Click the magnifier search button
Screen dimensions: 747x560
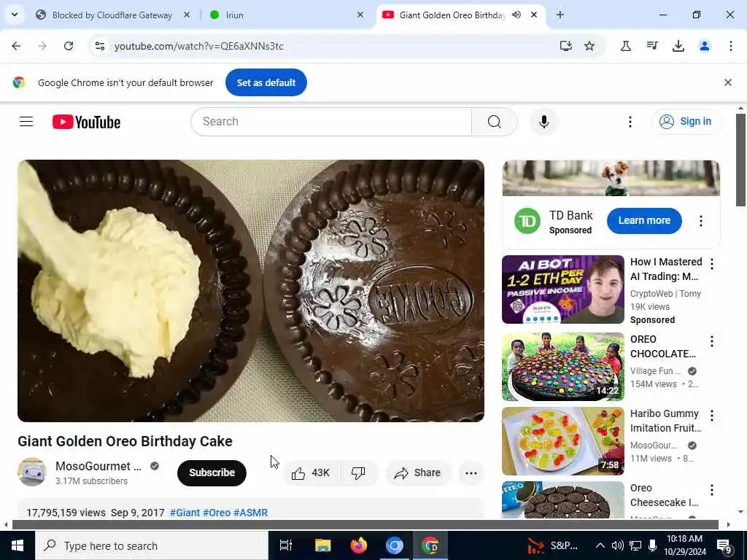[x=495, y=122]
